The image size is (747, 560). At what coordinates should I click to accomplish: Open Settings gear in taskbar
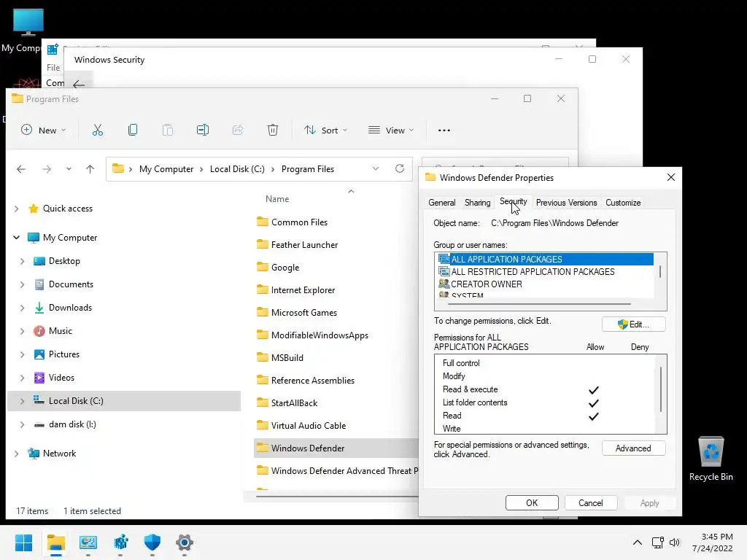tap(185, 542)
